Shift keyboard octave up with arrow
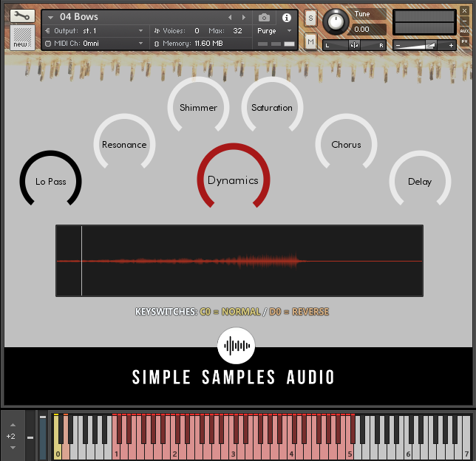The image size is (476, 461). click(13, 425)
